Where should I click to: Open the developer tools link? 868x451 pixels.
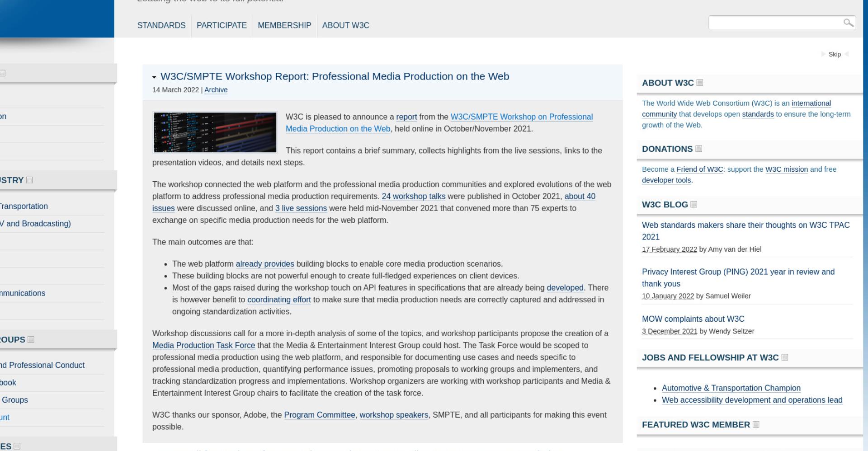tap(666, 180)
